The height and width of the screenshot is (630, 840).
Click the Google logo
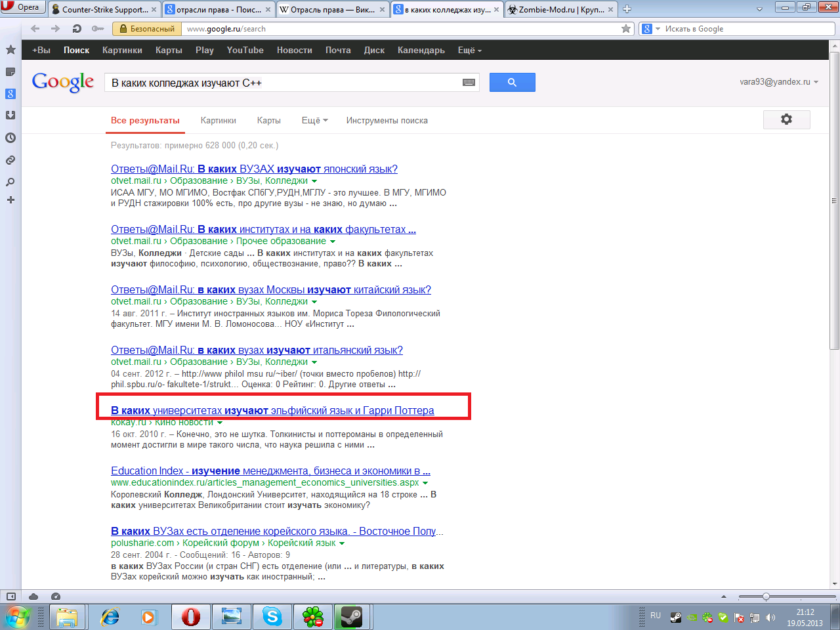coord(63,82)
